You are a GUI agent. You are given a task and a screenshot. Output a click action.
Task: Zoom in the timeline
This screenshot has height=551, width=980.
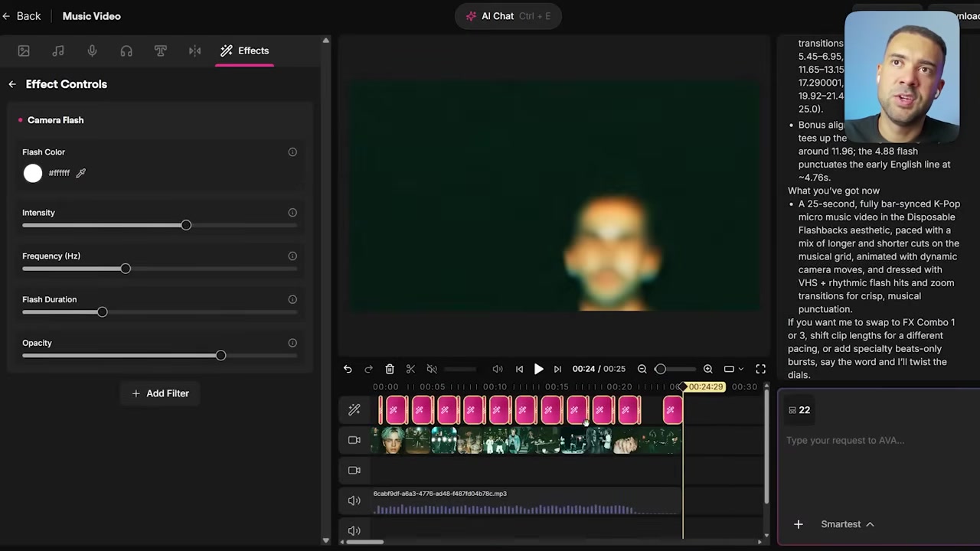click(708, 369)
